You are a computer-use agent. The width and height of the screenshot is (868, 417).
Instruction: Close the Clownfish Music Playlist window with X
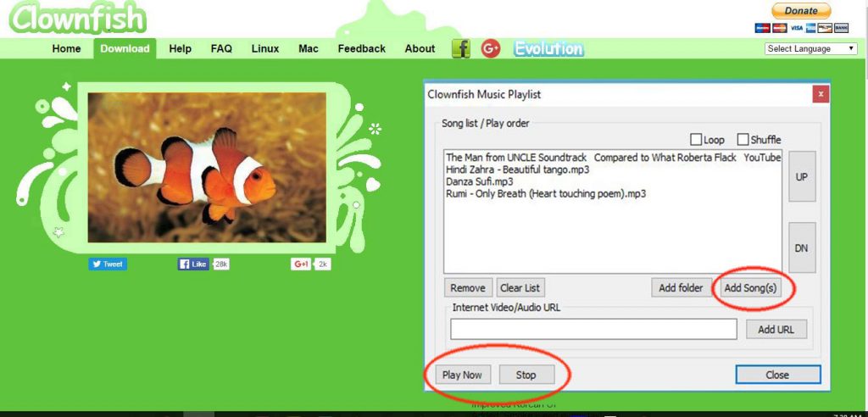click(821, 95)
